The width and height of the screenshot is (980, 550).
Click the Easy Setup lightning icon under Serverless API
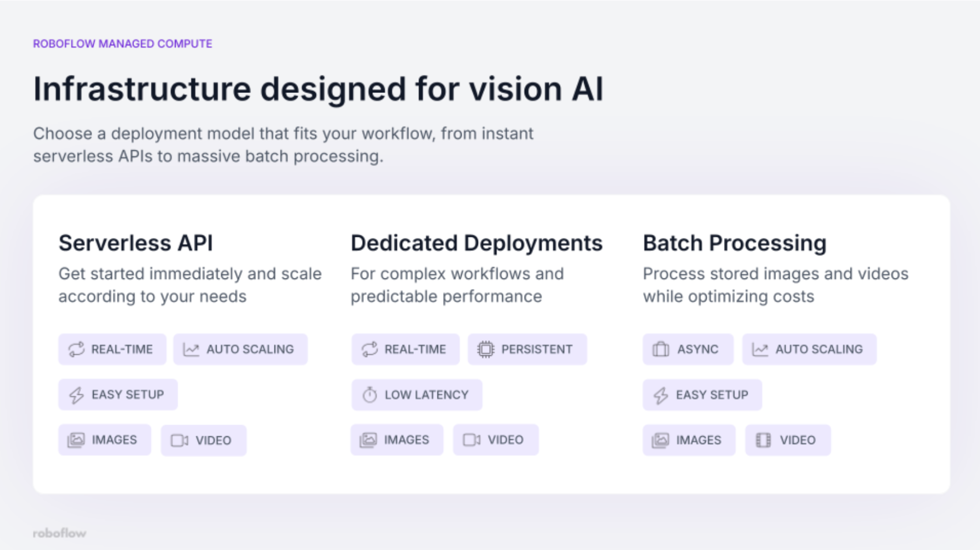(x=76, y=395)
